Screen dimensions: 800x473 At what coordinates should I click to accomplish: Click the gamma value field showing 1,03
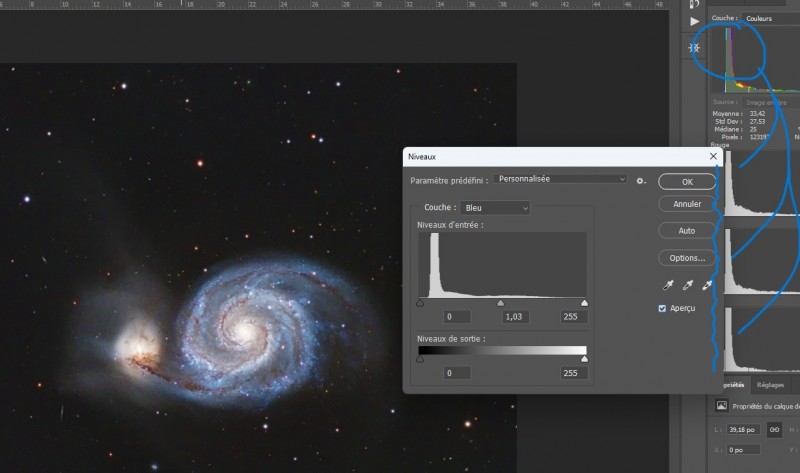pyautogui.click(x=514, y=317)
